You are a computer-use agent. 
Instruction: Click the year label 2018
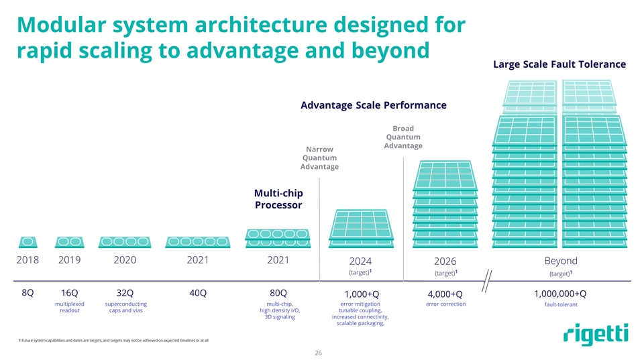click(x=28, y=260)
